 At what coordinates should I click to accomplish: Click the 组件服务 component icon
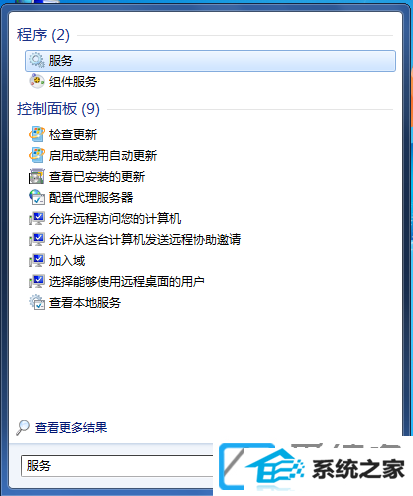pos(37,81)
